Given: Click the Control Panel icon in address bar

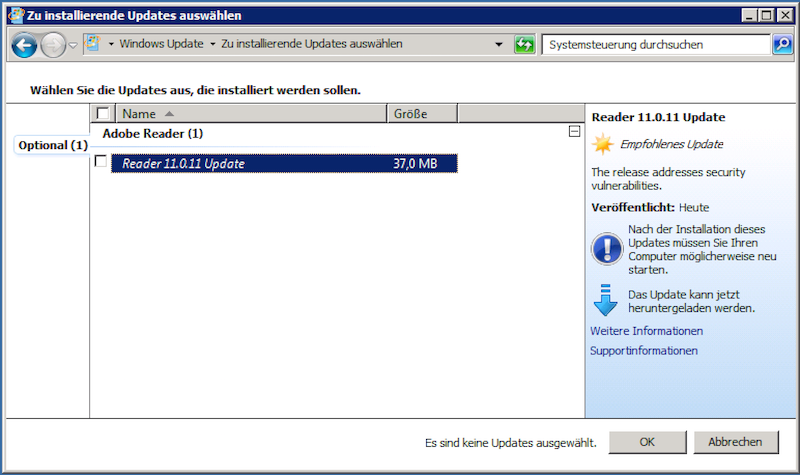Looking at the screenshot, I should click(x=92, y=43).
